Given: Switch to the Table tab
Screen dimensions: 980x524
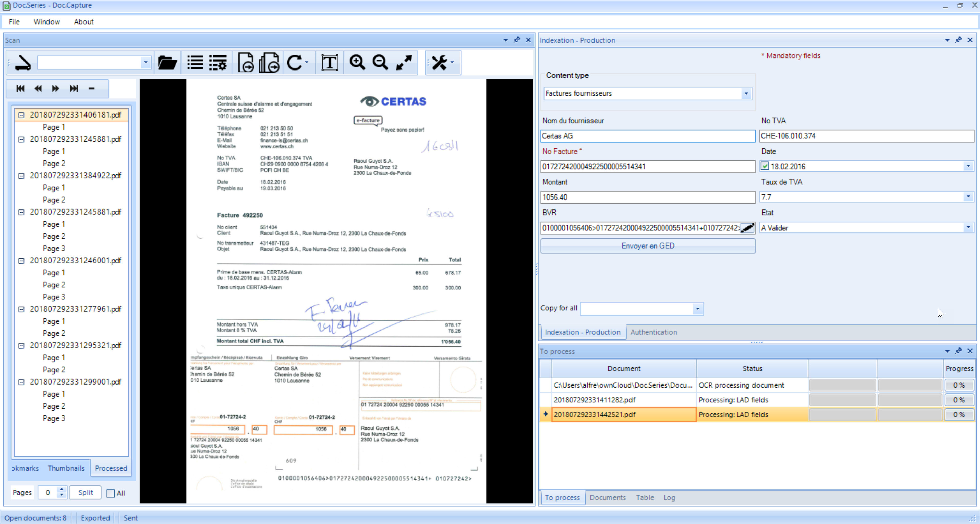Looking at the screenshot, I should click(645, 497).
